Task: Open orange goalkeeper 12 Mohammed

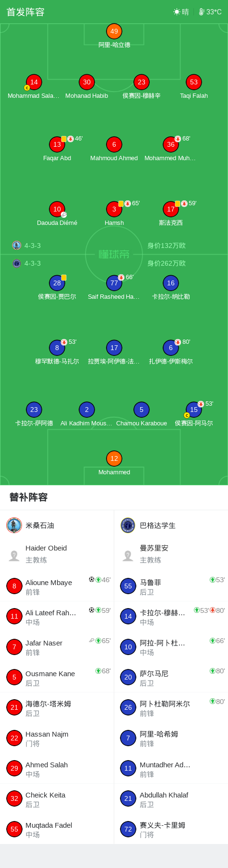Action: pyautogui.click(x=114, y=458)
